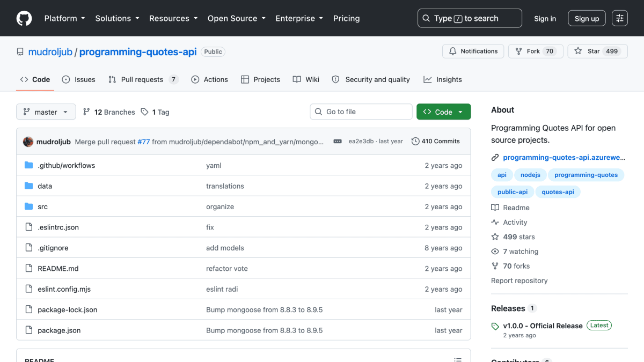Expand the Resources menu
Screen dimensions: 644x362
pyautogui.click(x=173, y=18)
